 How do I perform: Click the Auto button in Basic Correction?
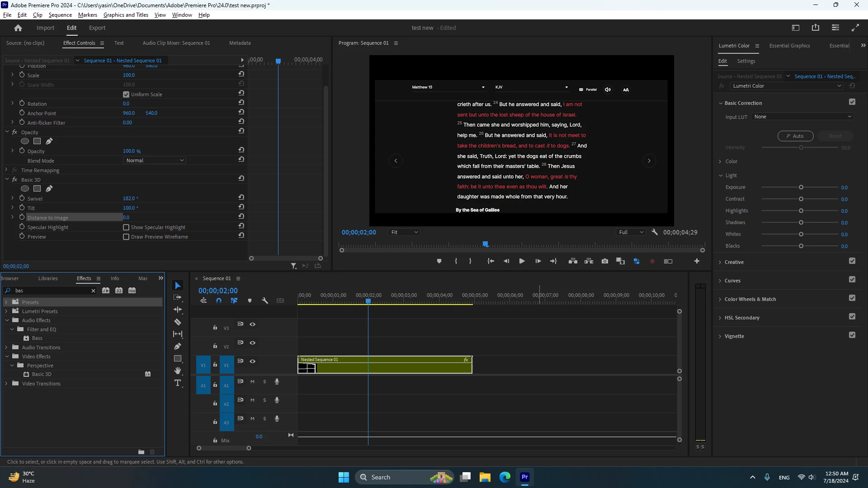(x=795, y=136)
